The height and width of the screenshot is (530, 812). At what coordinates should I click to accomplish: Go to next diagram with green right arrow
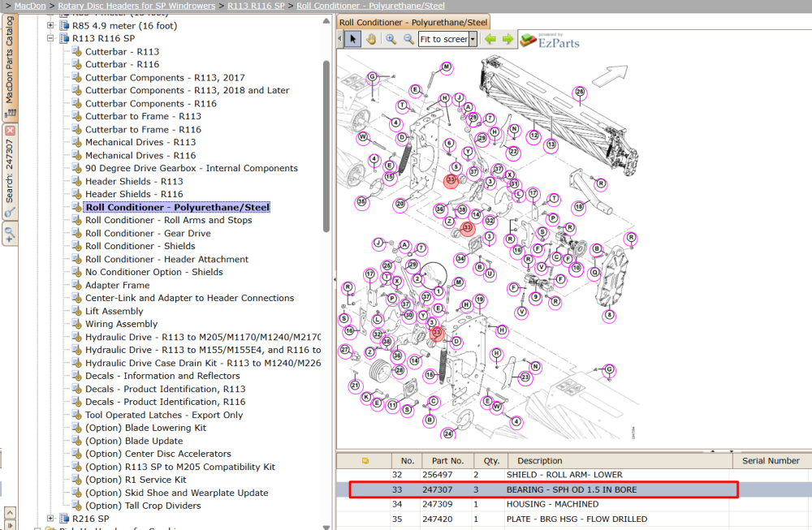coord(508,39)
